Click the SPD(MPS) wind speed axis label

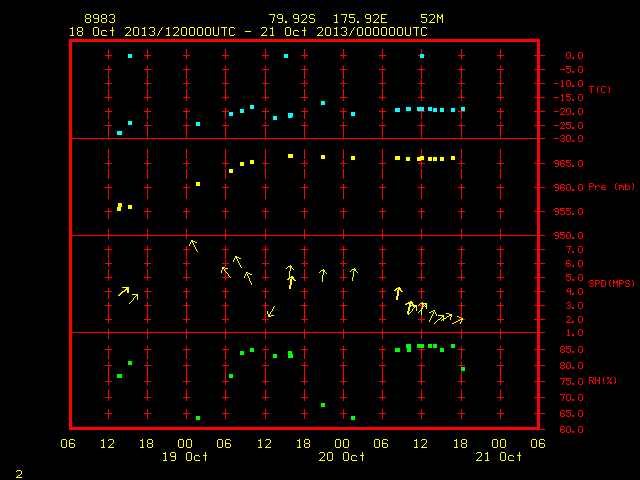pos(611,283)
